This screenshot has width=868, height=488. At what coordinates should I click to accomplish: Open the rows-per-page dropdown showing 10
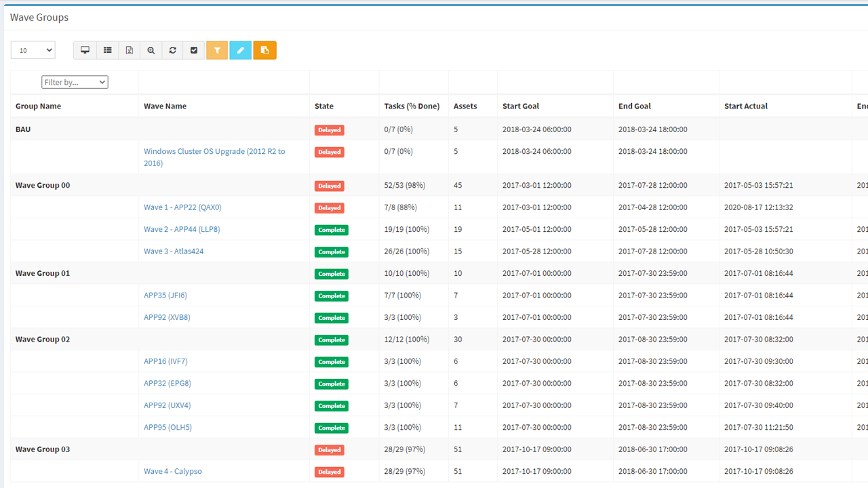click(x=33, y=50)
